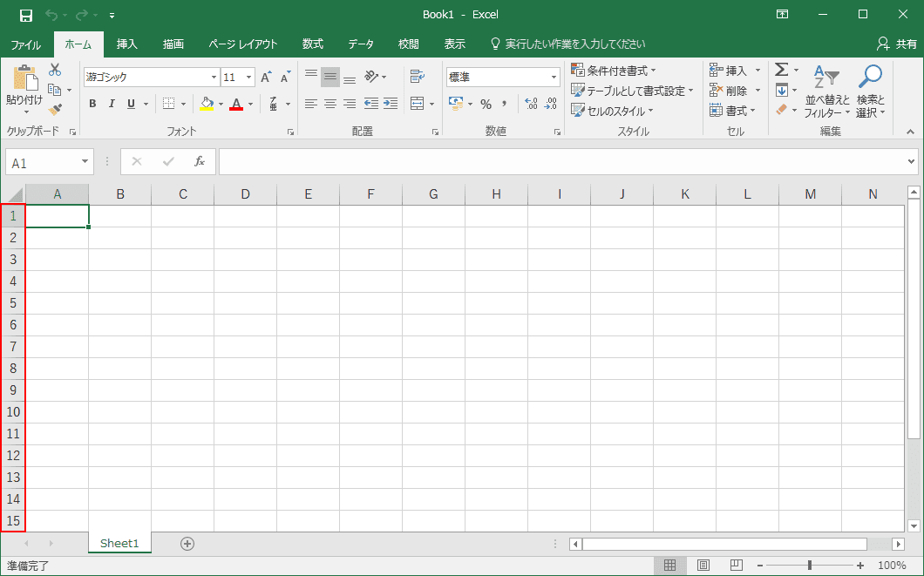924x576 pixels.
Task: Toggle center text horizontally
Action: [x=330, y=104]
